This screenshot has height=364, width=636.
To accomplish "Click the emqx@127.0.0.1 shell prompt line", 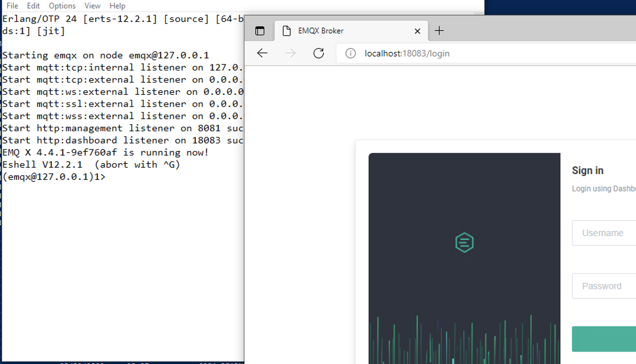I will (54, 177).
